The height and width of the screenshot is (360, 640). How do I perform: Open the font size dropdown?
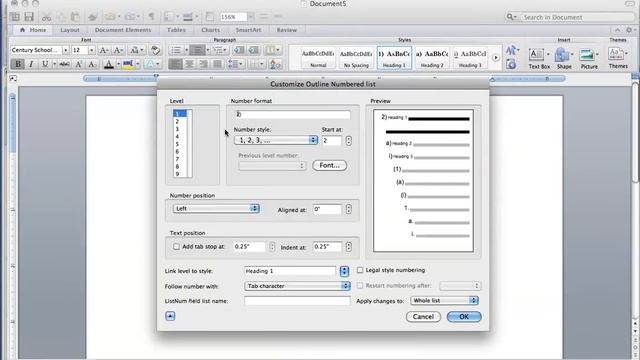(x=91, y=50)
